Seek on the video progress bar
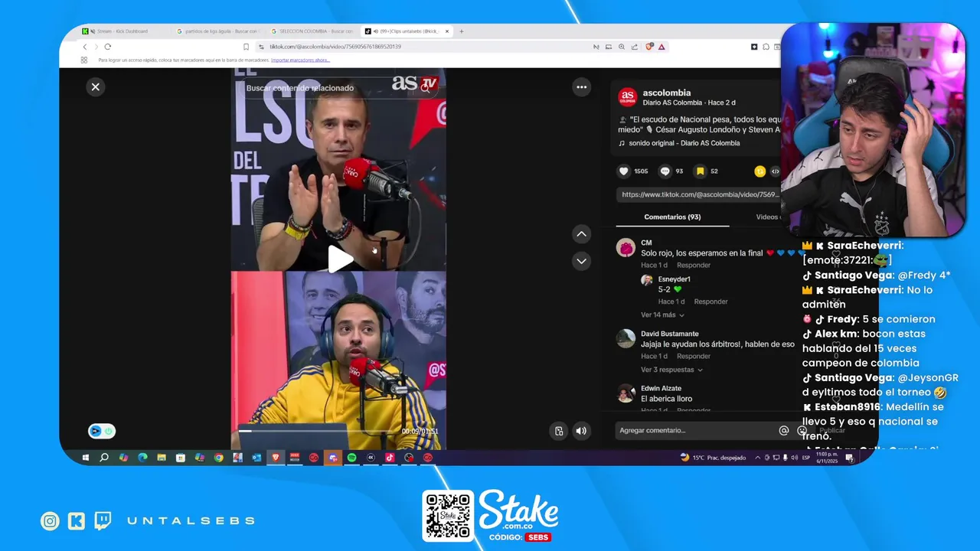The image size is (980, 551). [338, 431]
